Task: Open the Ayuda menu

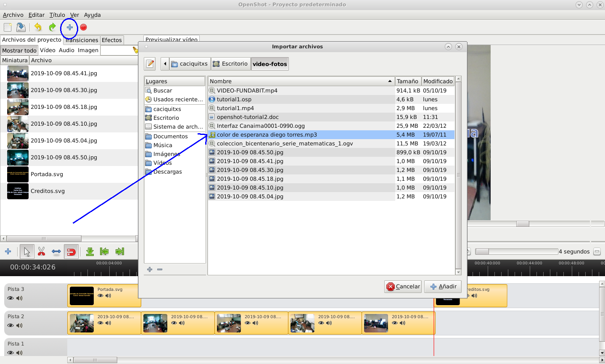Action: coord(92,15)
